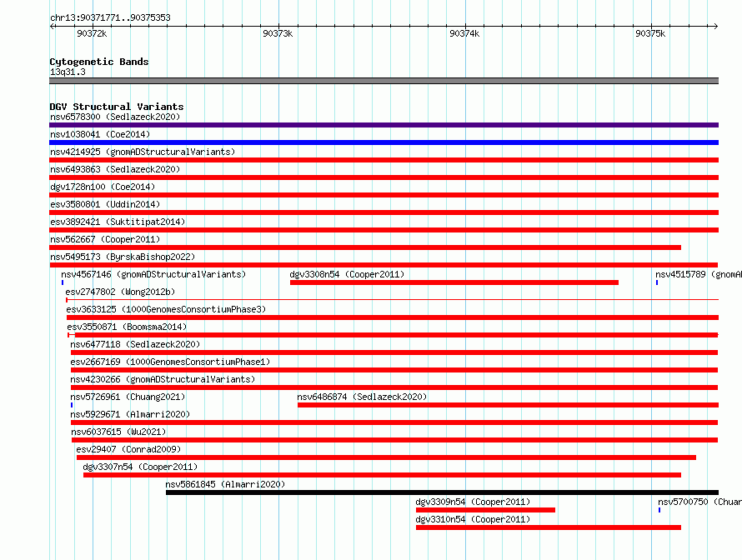Click the 13q31.3 cytogenetic band bar
The image size is (742, 560).
coord(384,81)
